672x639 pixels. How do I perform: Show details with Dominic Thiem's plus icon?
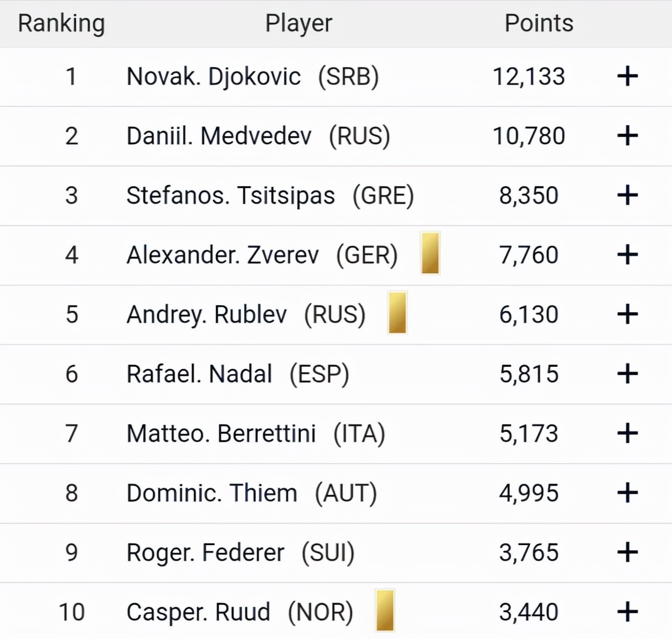[x=627, y=493]
